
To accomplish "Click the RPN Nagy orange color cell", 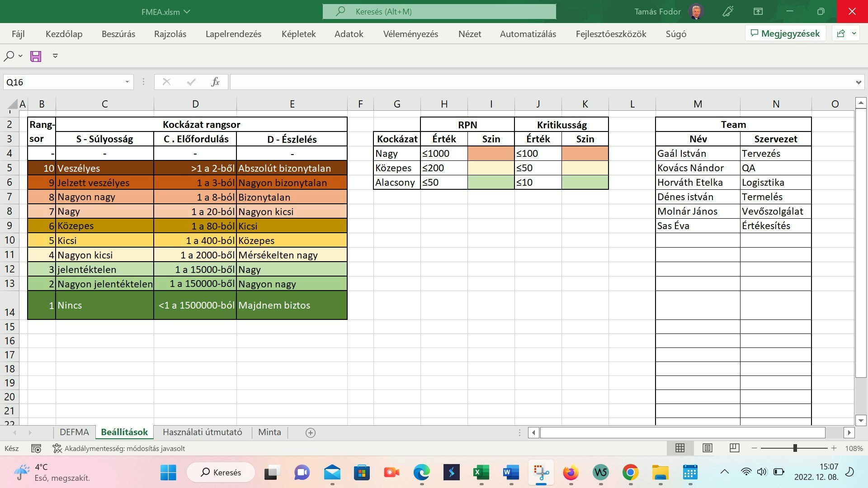I will pyautogui.click(x=491, y=154).
